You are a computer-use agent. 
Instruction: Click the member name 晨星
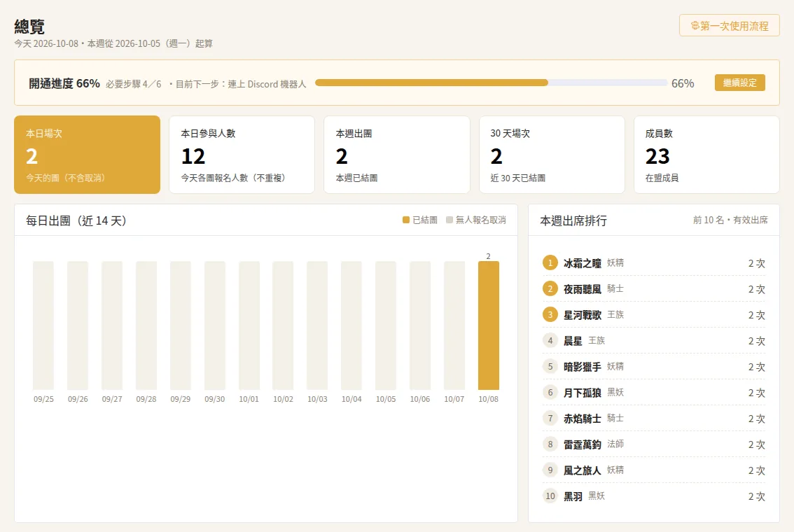point(573,341)
